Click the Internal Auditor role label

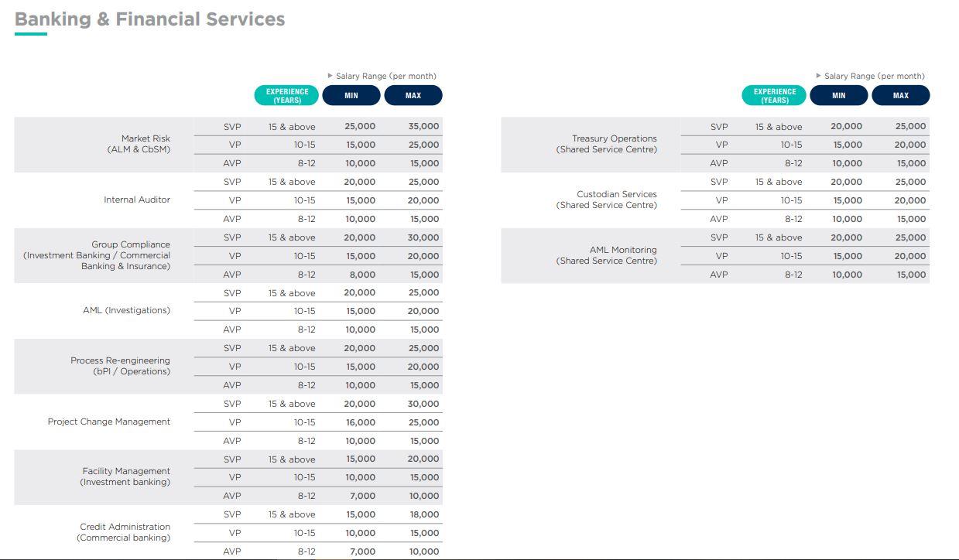coord(137,200)
